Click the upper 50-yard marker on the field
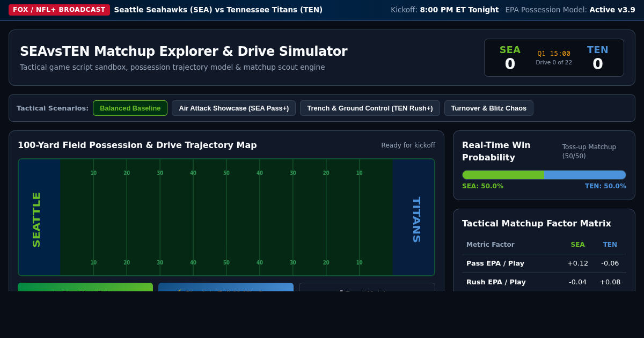Screen dimensions: 644x338 coord(226,173)
